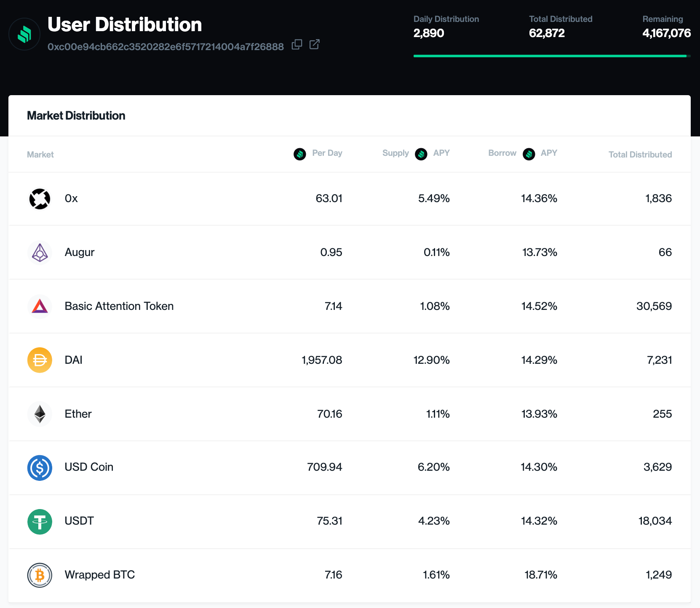Viewport: 700px width, 608px height.
Task: Select the Augur token icon
Action: click(x=40, y=253)
